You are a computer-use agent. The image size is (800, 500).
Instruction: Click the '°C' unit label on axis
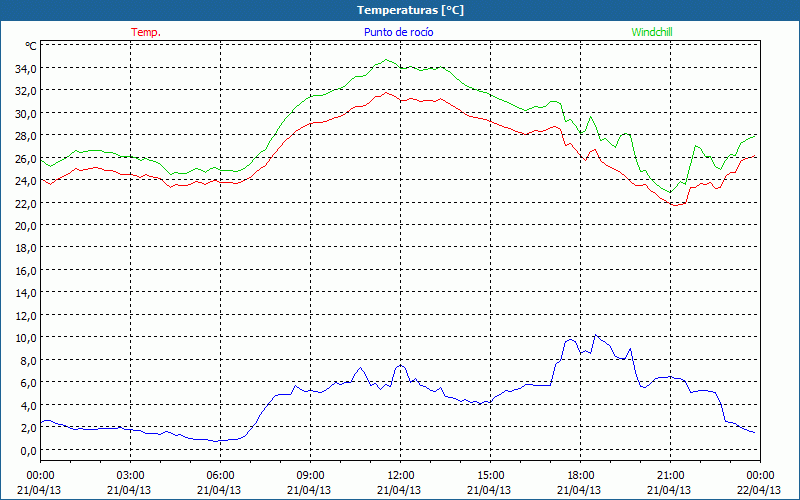coord(31,46)
